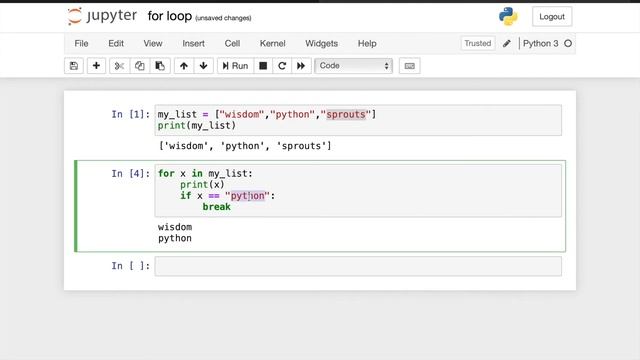Screen dimensions: 640x360
Task: Move the selected cell down
Action: (x=203, y=66)
